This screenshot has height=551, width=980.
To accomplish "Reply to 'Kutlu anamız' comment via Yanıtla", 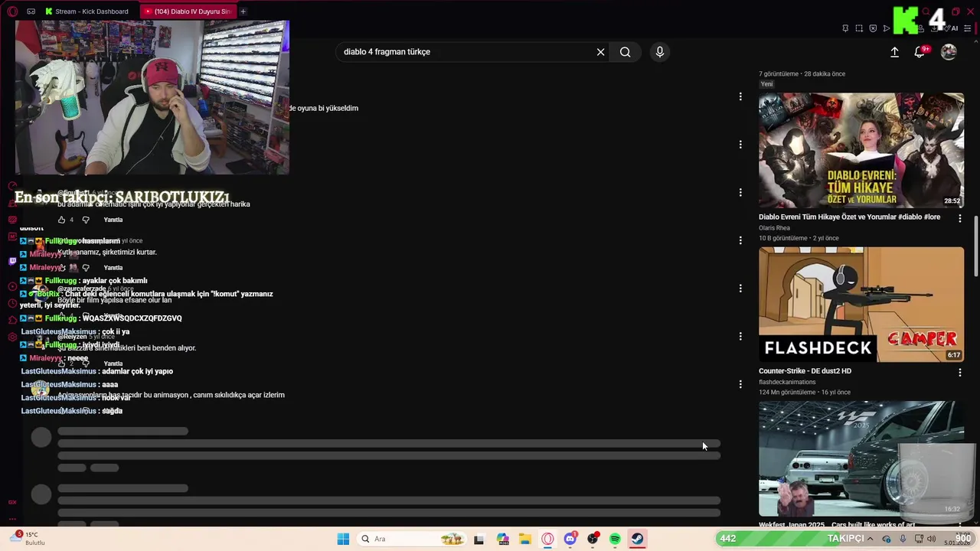I will click(x=113, y=268).
